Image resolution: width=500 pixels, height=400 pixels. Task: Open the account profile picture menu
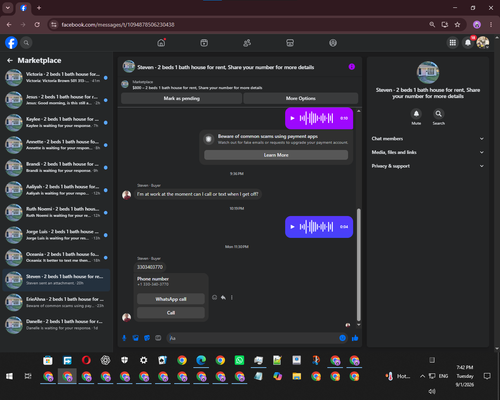[x=483, y=43]
